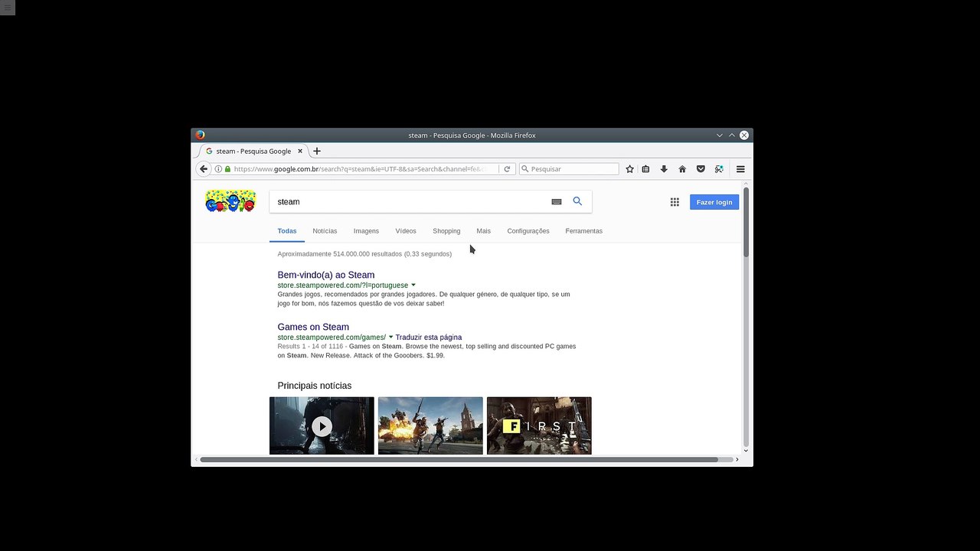The height and width of the screenshot is (551, 980).
Task: Save page to Pocket icon
Action: (701, 169)
